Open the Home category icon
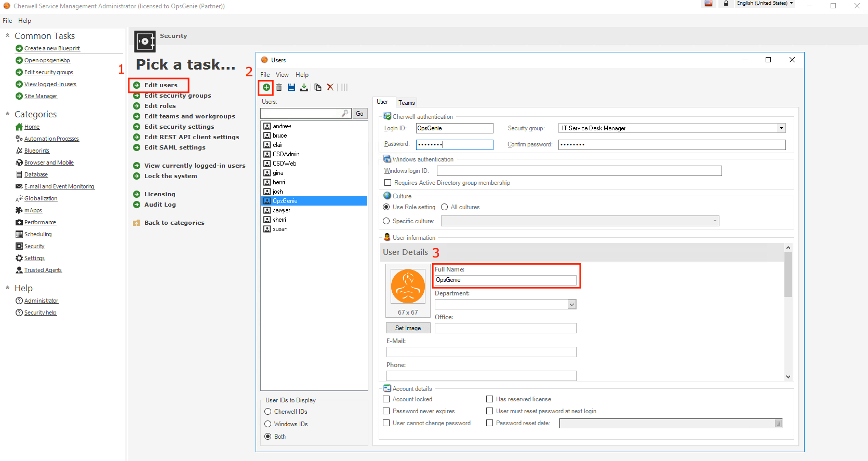Image resolution: width=868 pixels, height=461 pixels. tap(19, 127)
